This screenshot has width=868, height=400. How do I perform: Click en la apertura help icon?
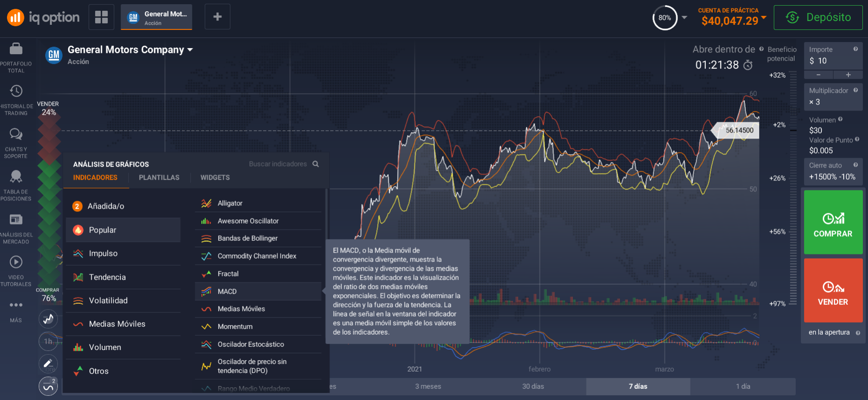point(858,333)
